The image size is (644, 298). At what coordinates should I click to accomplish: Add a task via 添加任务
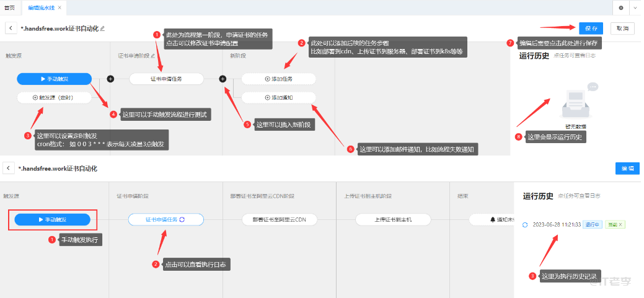tap(278, 79)
